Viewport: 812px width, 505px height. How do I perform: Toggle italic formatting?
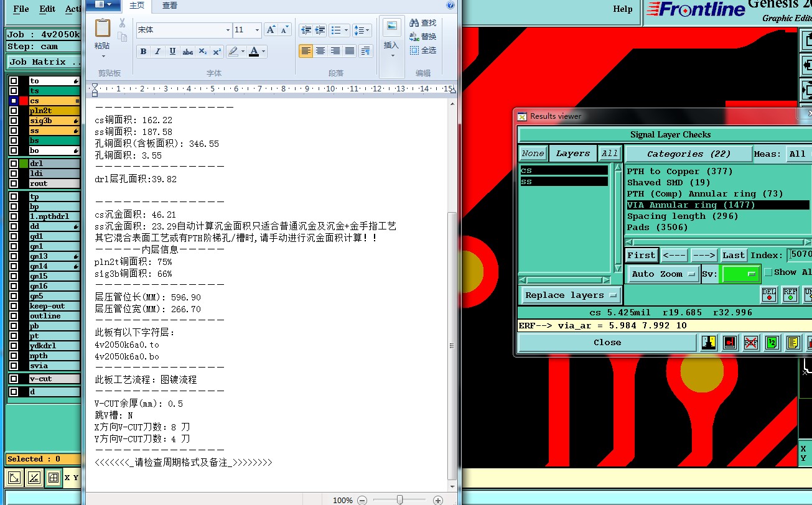pos(158,52)
